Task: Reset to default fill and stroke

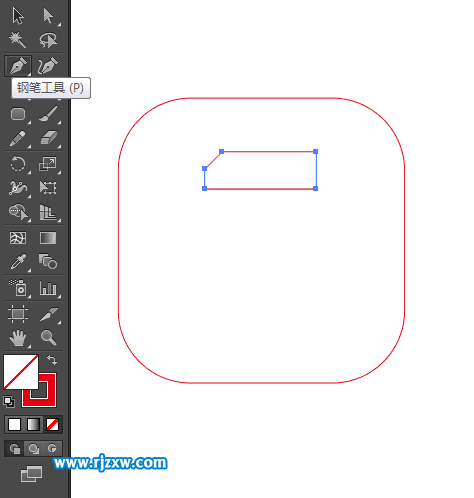Action: click(9, 402)
